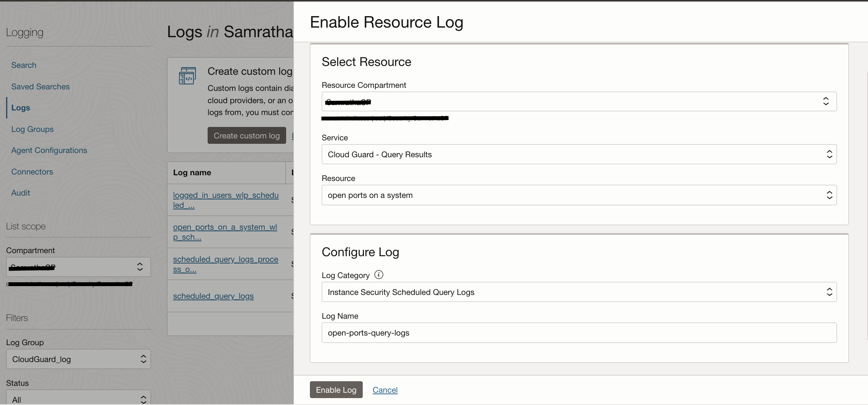Open Agent Configurations page
Image resolution: width=868 pixels, height=405 pixels.
click(49, 150)
